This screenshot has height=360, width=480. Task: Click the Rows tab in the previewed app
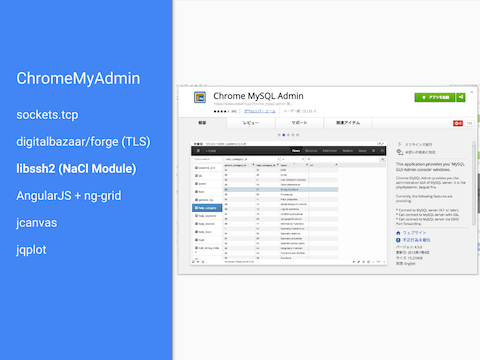[x=296, y=151]
